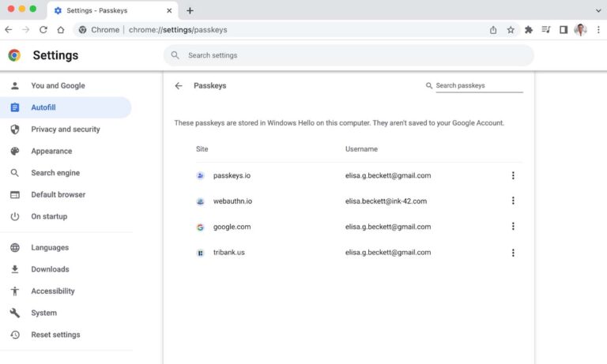This screenshot has width=607, height=364.
Task: Click the Reset settings clock icon
Action: click(x=15, y=335)
